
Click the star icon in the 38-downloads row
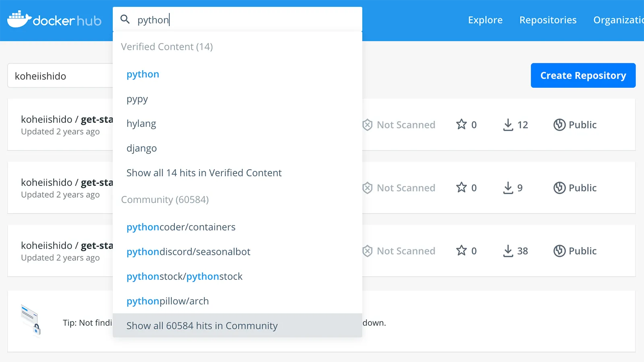(x=461, y=250)
